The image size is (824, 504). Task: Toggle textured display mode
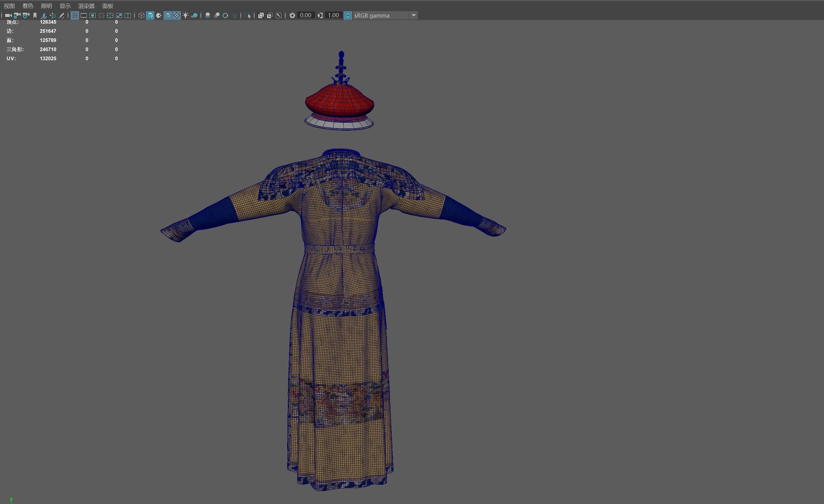(x=176, y=15)
